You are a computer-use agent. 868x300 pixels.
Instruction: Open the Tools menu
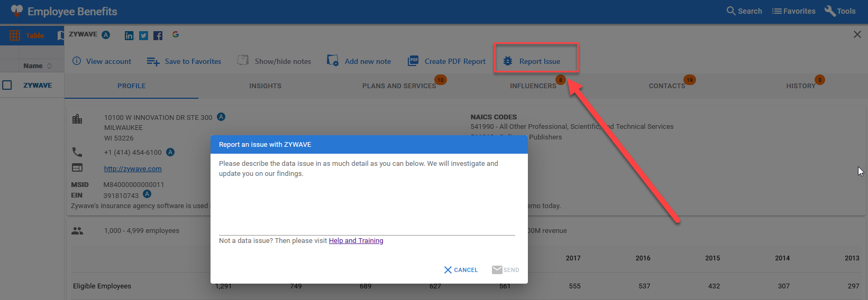click(x=840, y=11)
